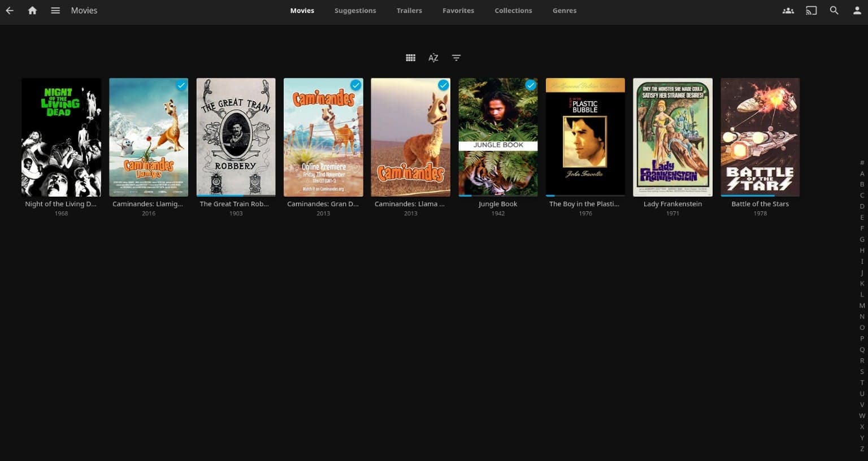This screenshot has width=868, height=461.
Task: Open Caminandes: Gran Dillama poster
Action: click(323, 137)
